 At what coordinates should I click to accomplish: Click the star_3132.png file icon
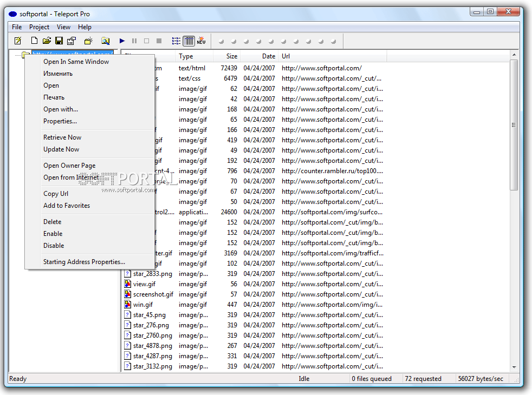tap(127, 366)
